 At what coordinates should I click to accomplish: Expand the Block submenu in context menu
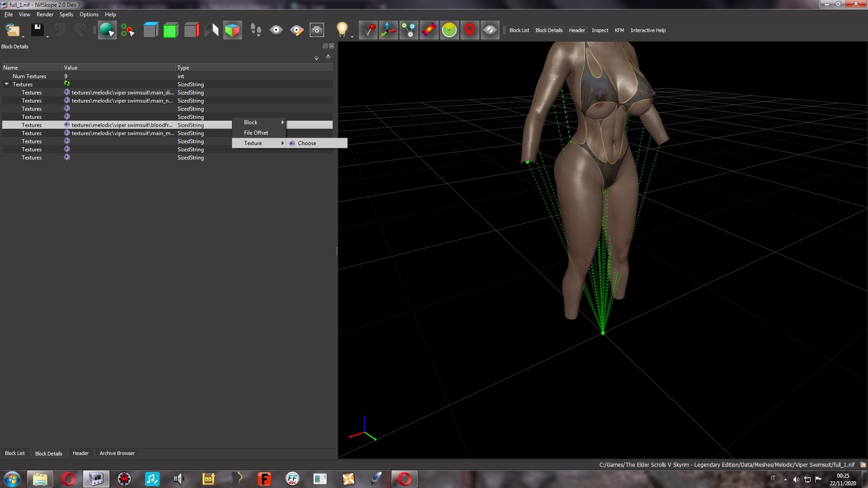coord(259,122)
